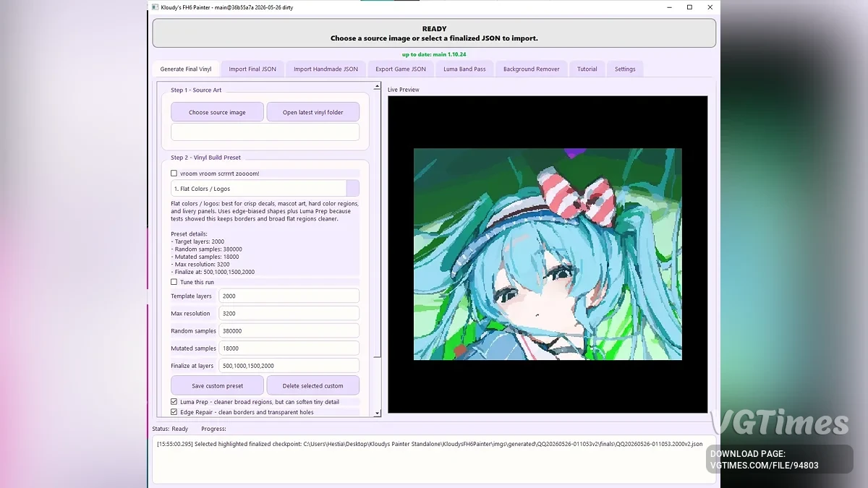The width and height of the screenshot is (868, 488).
Task: Click Delete selected custom button
Action: (313, 385)
